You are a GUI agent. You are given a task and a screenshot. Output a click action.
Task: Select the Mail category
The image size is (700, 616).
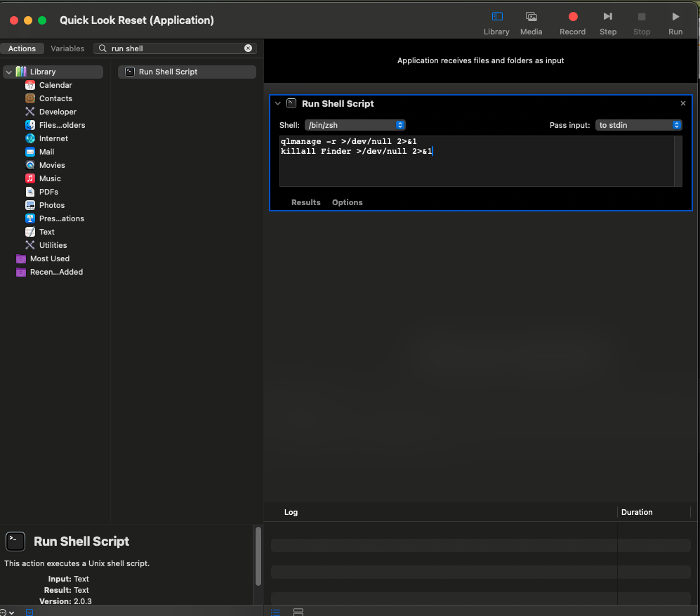[46, 152]
